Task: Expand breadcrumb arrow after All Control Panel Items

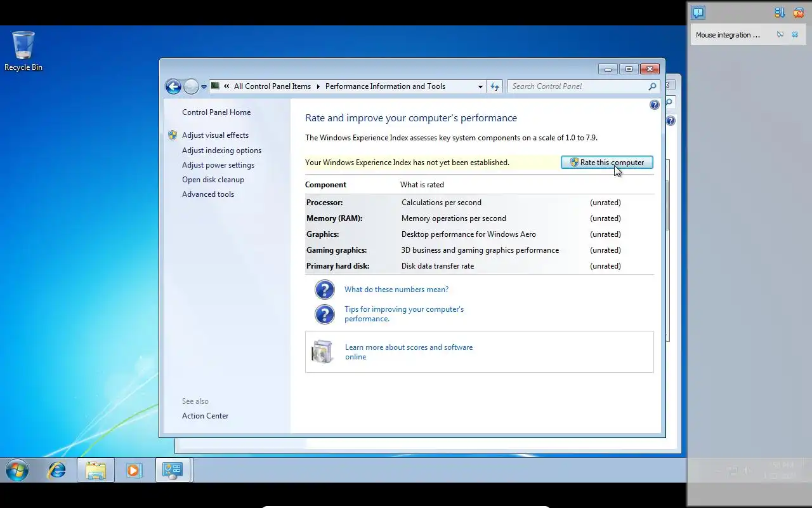Action: click(318, 86)
